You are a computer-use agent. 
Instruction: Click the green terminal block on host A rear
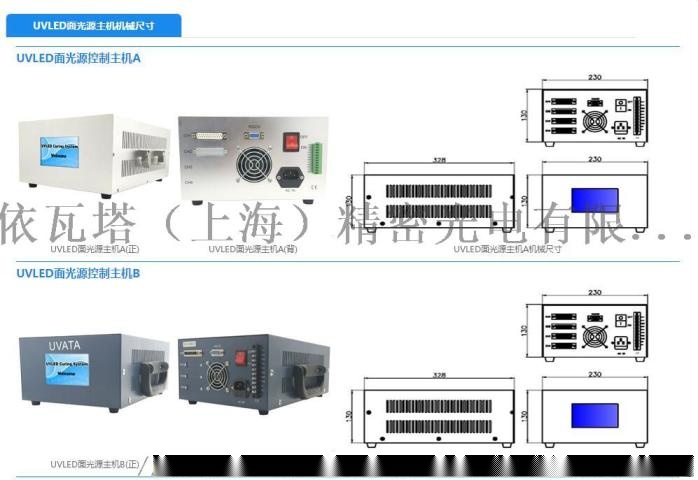pos(316,158)
